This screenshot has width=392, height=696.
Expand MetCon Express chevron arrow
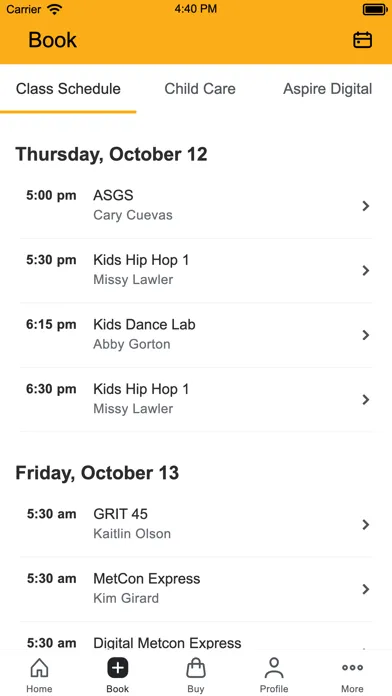point(366,589)
